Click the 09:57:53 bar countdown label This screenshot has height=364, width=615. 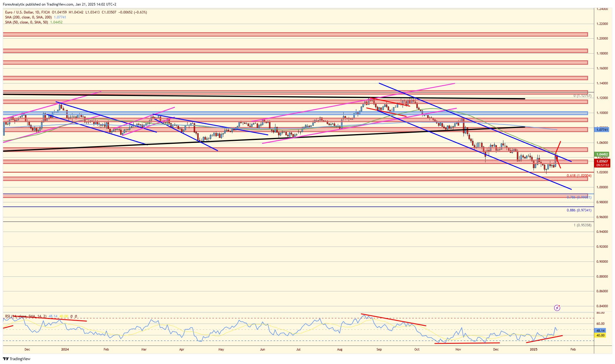coord(602,165)
